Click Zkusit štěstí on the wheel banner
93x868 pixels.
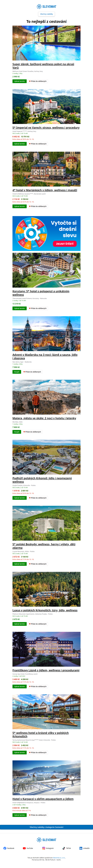tap(65, 244)
